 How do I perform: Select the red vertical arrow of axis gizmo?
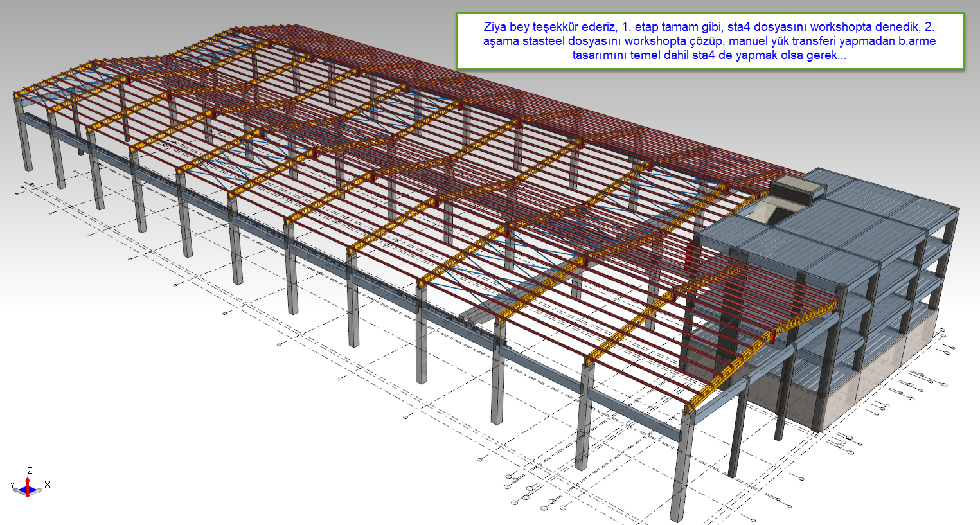[28, 482]
